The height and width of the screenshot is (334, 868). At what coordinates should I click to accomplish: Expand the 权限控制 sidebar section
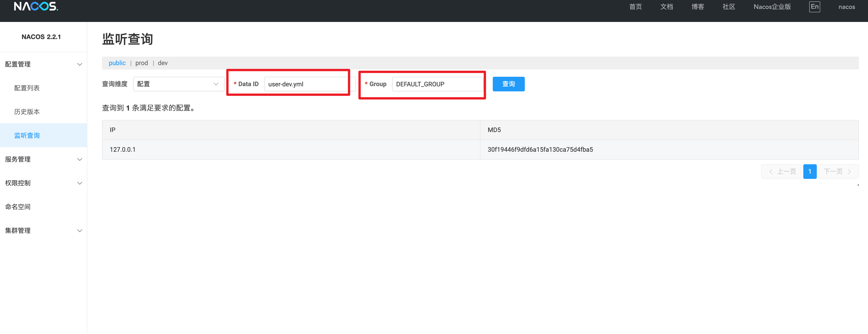pyautogui.click(x=43, y=183)
